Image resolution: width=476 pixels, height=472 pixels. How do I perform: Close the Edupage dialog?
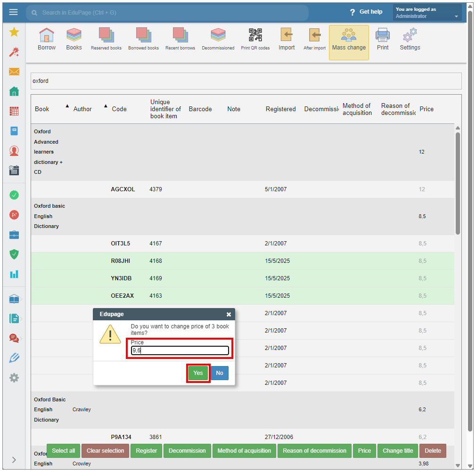tap(229, 314)
